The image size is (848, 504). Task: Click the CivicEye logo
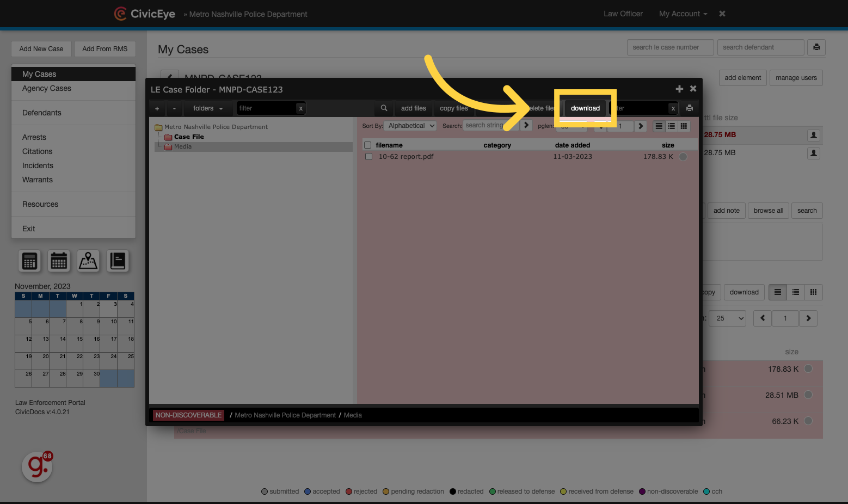[x=145, y=14]
